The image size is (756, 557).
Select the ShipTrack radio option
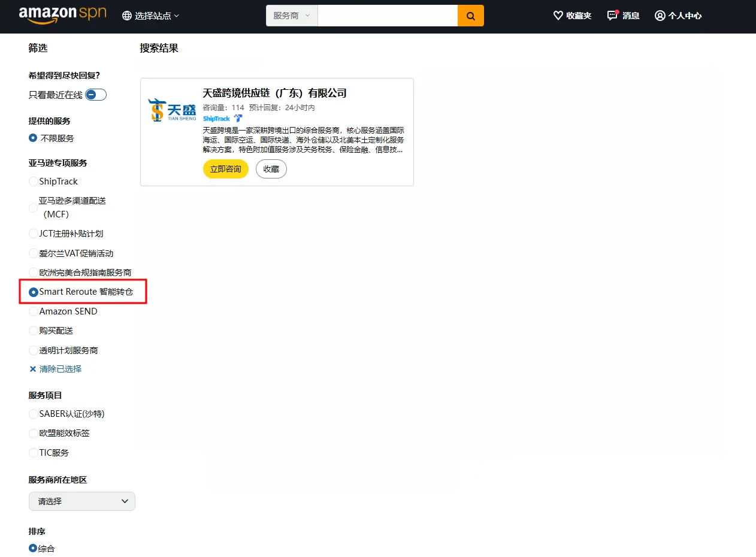[33, 181]
